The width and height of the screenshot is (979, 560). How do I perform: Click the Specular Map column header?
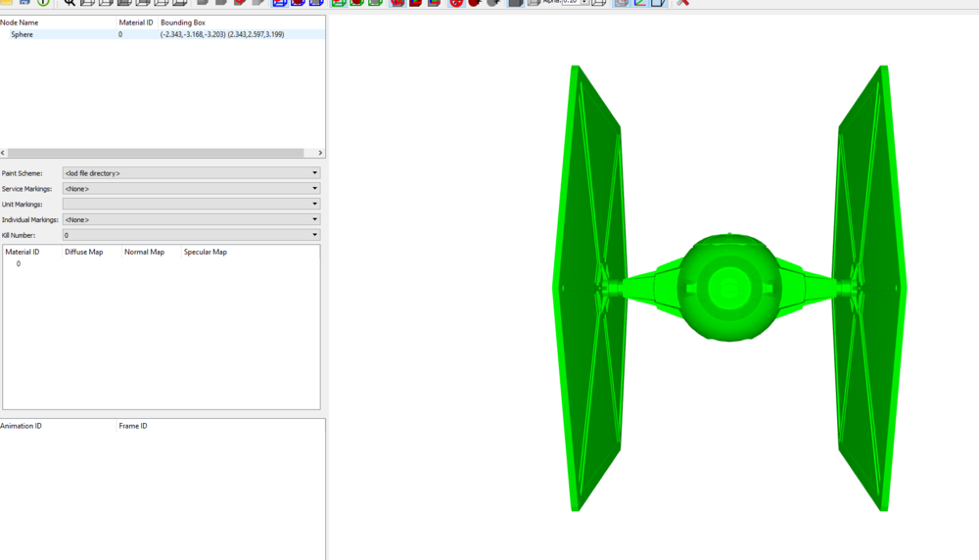coord(206,253)
